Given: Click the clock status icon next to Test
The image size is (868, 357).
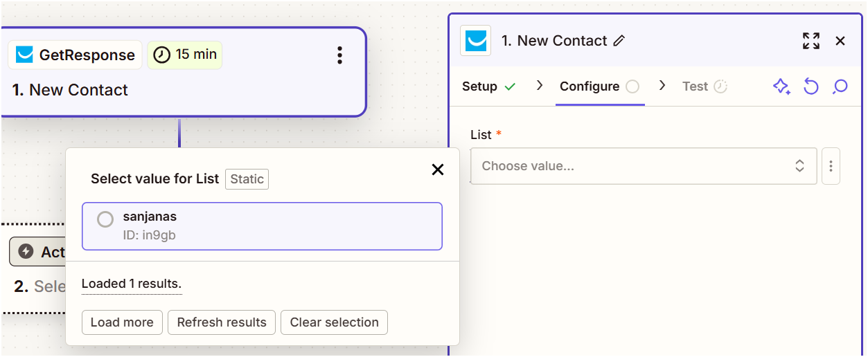Looking at the screenshot, I should [720, 86].
